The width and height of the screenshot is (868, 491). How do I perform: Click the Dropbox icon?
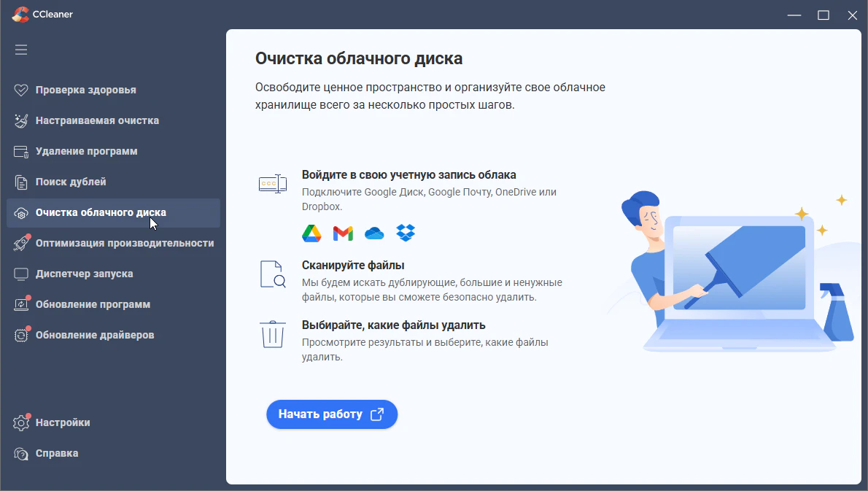point(406,233)
